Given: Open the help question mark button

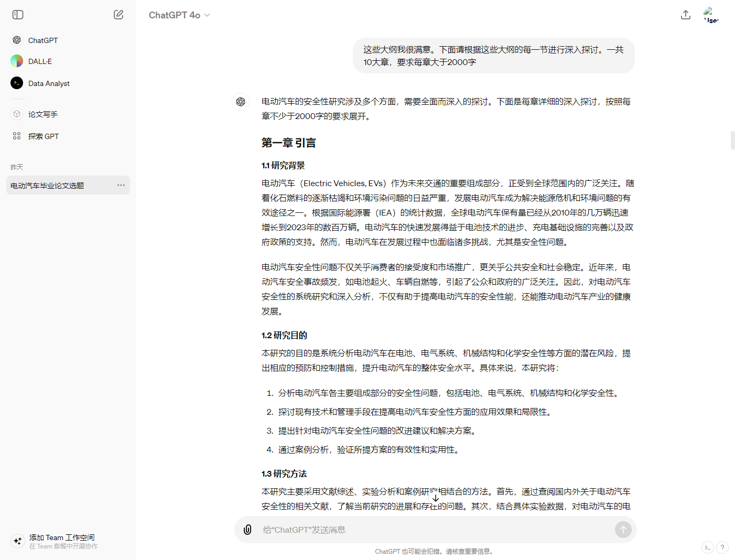Looking at the screenshot, I should [x=722, y=547].
